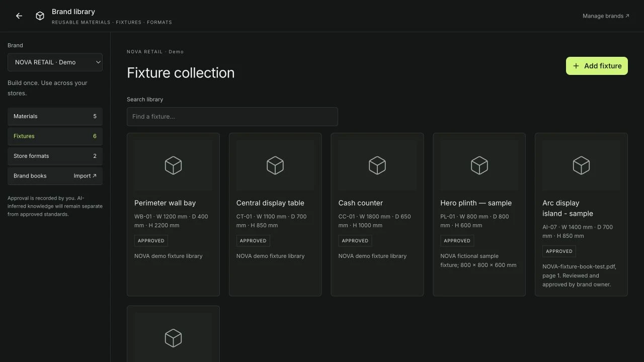Click the APPROVED badge on Central display table
This screenshot has height=362, width=644.
coord(253,241)
